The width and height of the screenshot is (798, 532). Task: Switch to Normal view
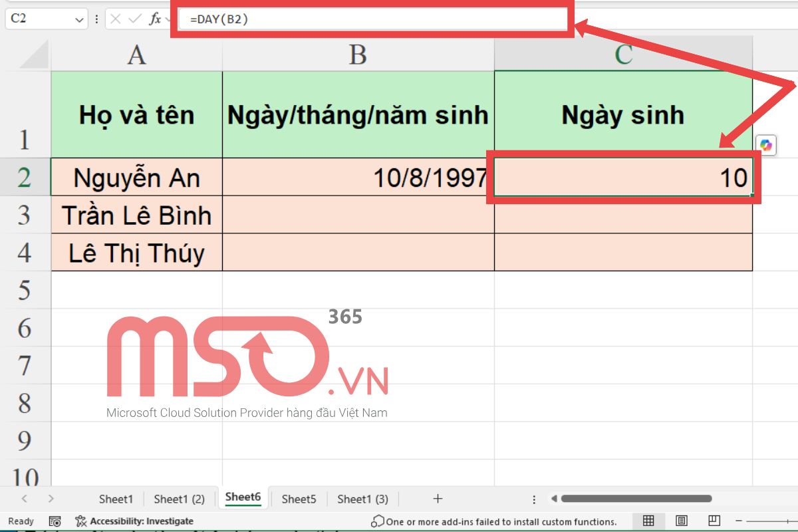coord(648,521)
